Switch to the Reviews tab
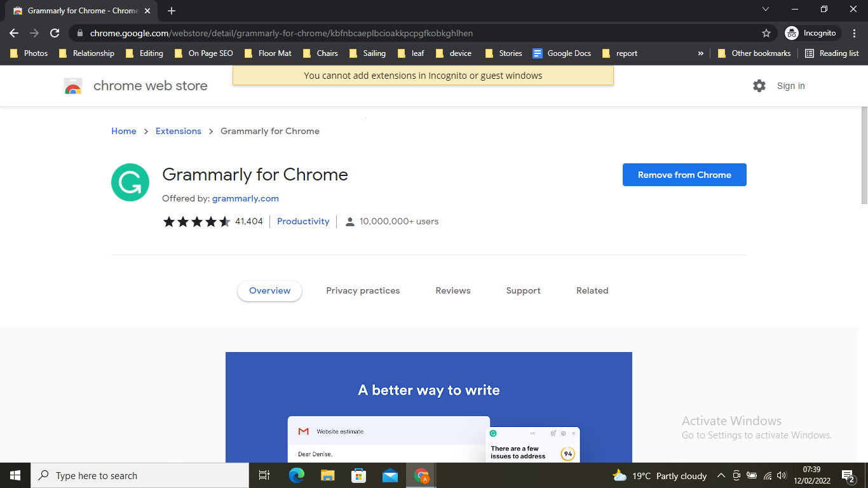The width and height of the screenshot is (868, 488). coord(453,290)
